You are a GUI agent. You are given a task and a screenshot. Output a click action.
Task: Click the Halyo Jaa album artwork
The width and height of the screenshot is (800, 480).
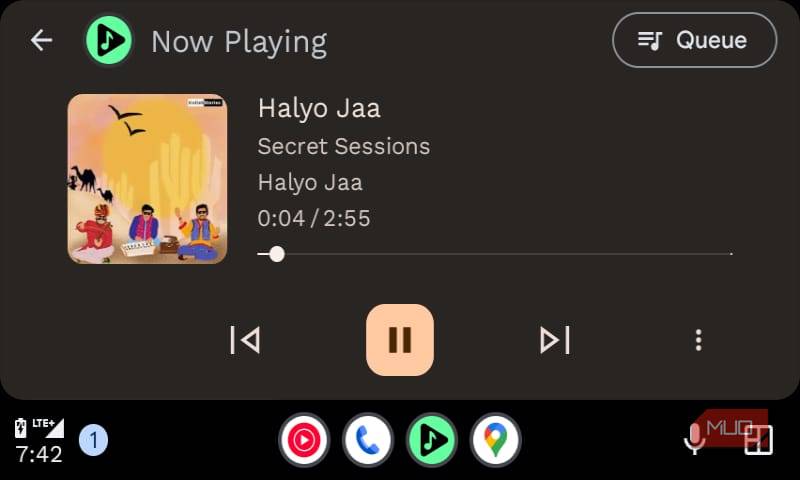147,179
